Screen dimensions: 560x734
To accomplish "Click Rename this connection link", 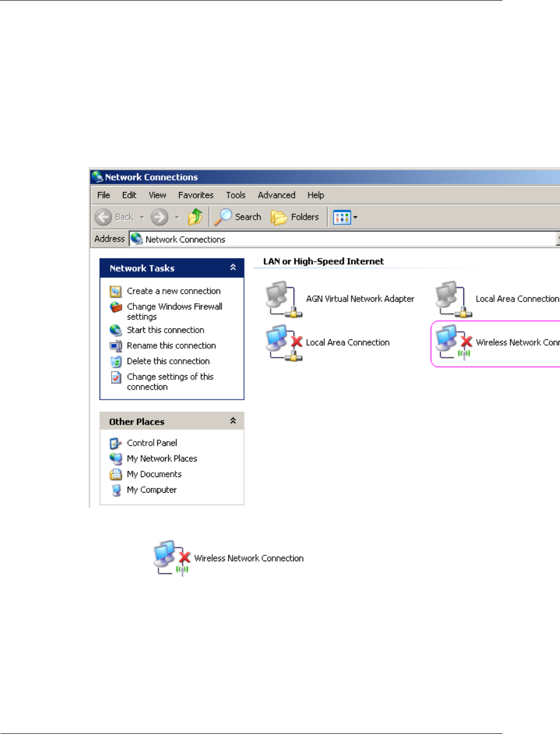I will [x=171, y=346].
